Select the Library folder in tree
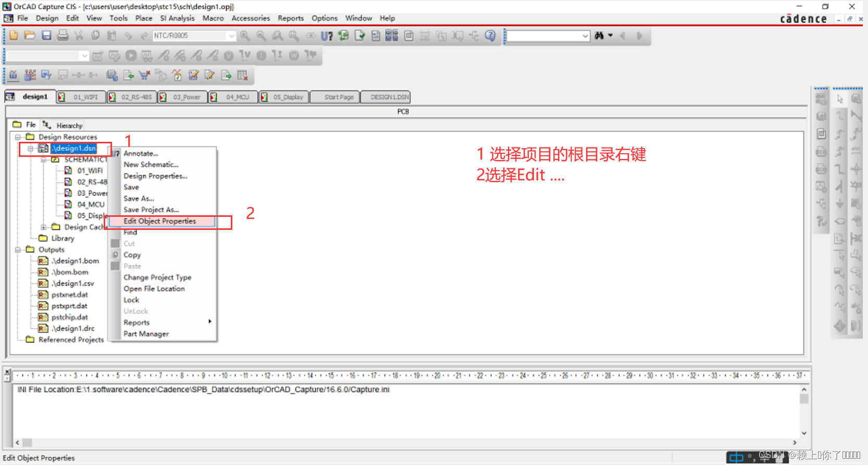The height and width of the screenshot is (465, 868). pyautogui.click(x=63, y=238)
